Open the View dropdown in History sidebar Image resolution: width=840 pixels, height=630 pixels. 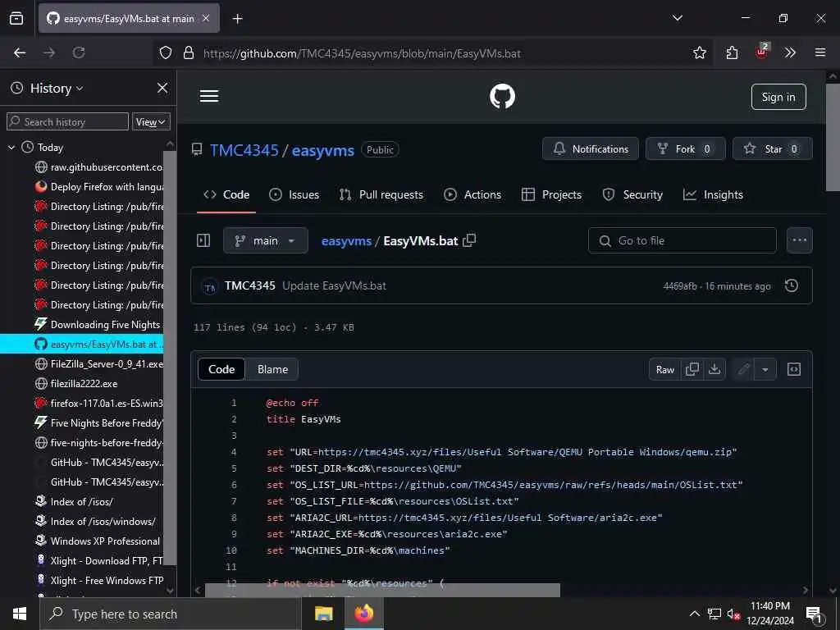[151, 122]
